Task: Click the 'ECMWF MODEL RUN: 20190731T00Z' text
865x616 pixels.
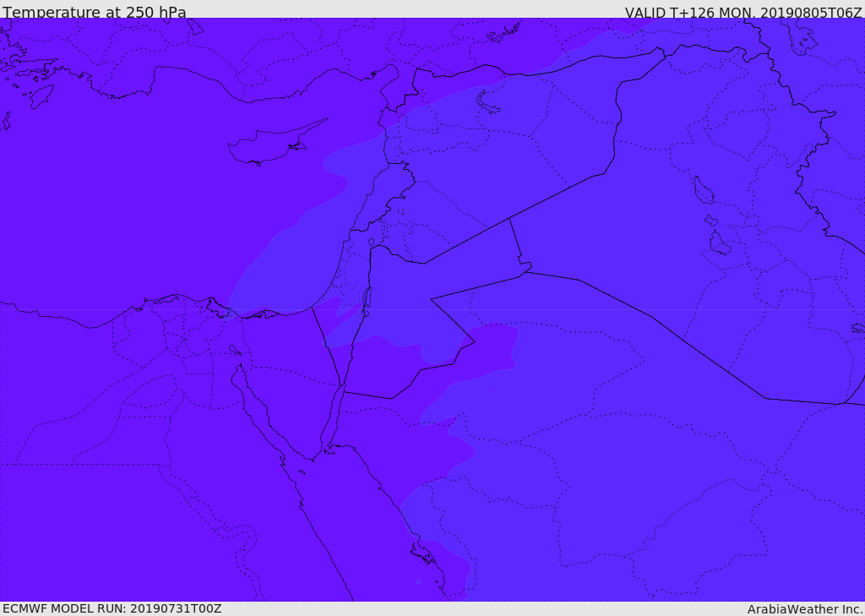Action: (x=112, y=609)
